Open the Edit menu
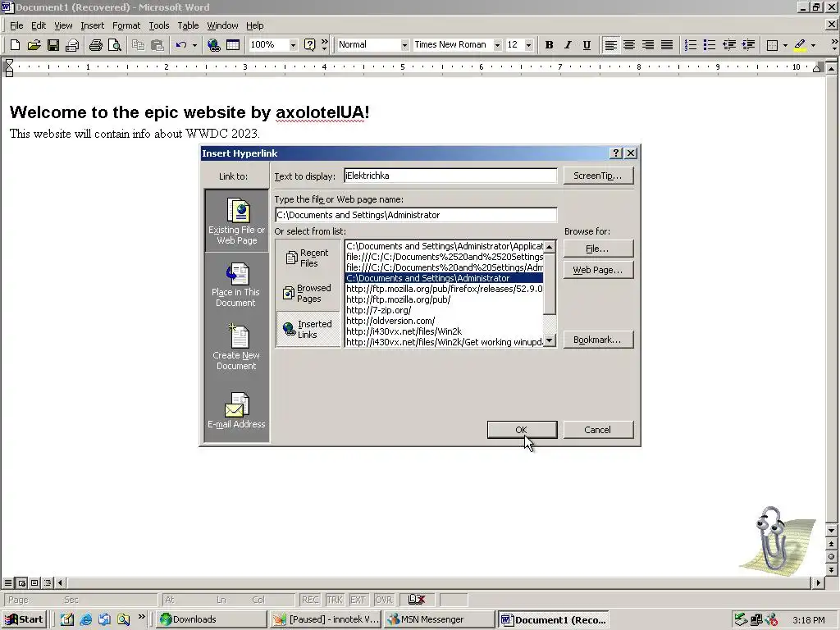840x630 pixels. 38,25
